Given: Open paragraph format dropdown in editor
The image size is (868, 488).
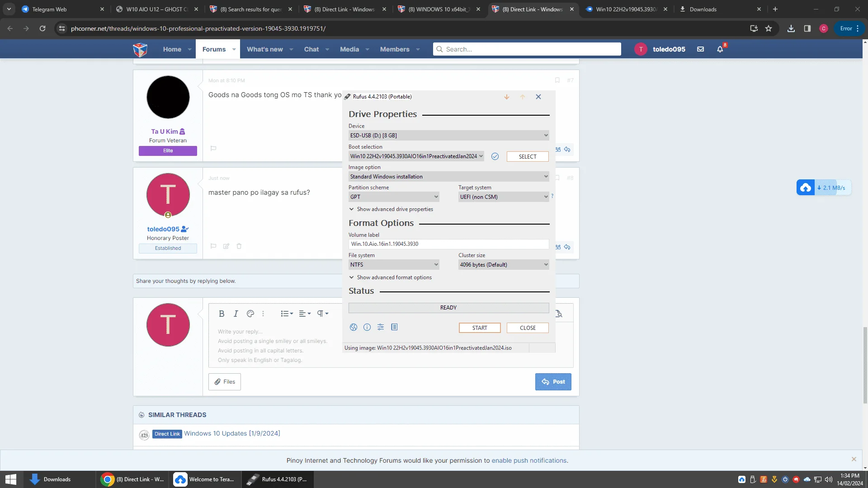Looking at the screenshot, I should pyautogui.click(x=322, y=314).
